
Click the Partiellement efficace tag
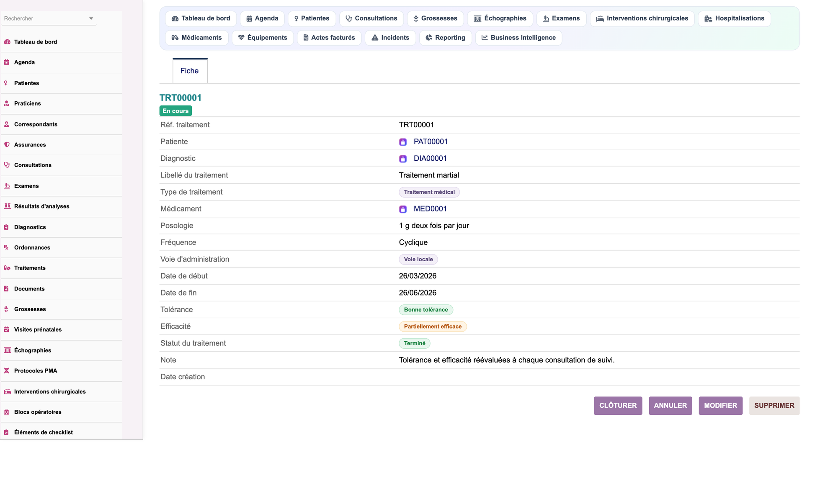(x=433, y=327)
